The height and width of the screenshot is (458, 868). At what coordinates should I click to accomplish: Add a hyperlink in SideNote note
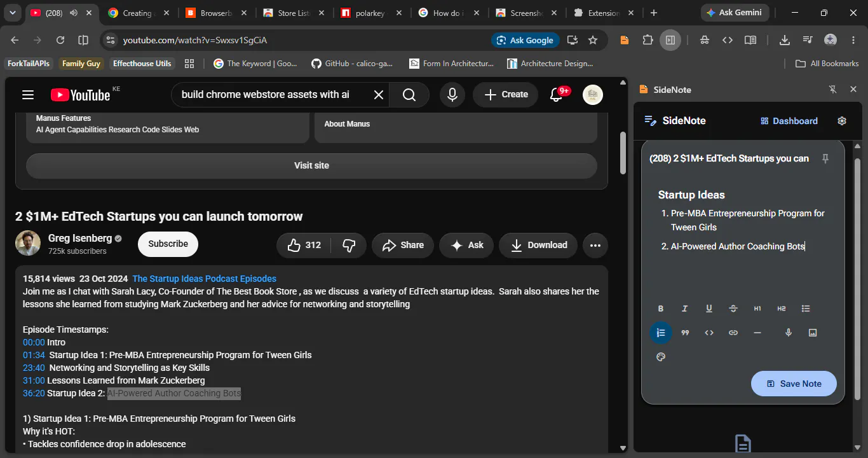click(733, 333)
